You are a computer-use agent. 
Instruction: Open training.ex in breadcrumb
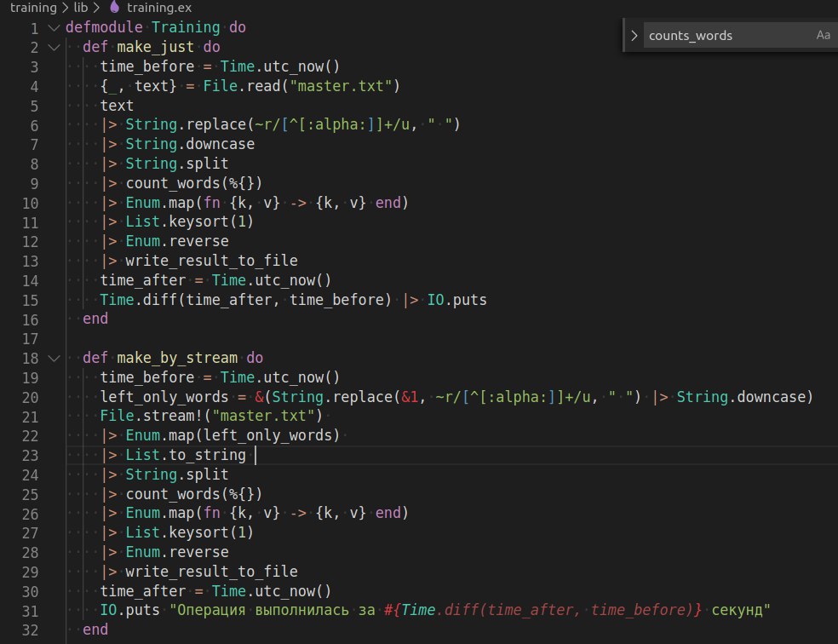(159, 8)
